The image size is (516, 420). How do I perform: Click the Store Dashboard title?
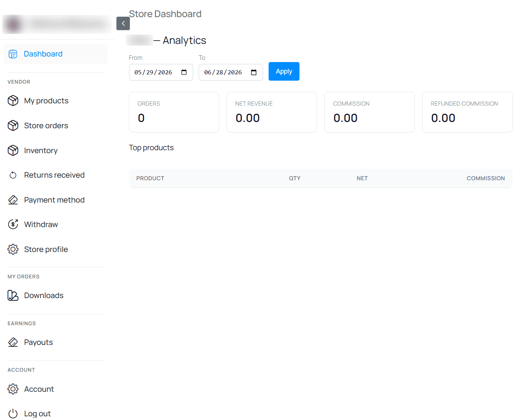pos(165,14)
